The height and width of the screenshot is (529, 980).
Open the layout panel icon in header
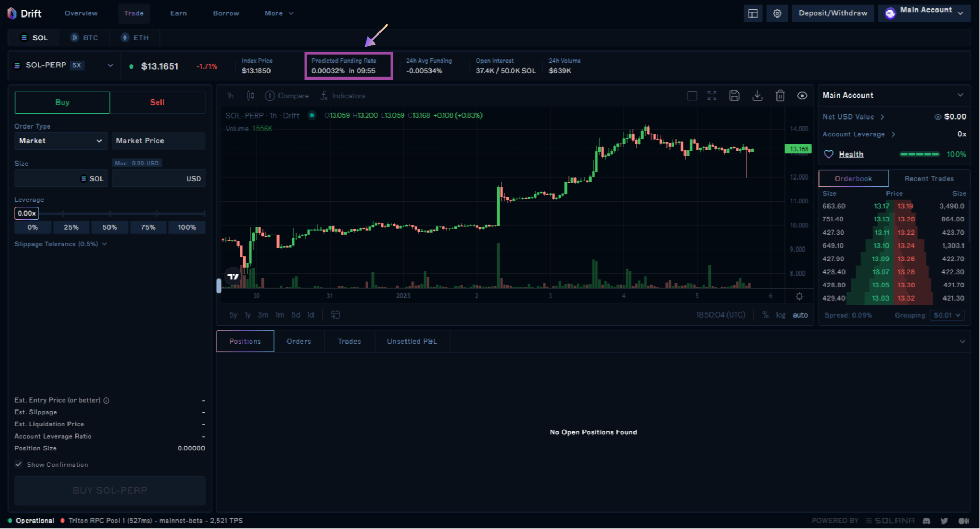tap(753, 13)
